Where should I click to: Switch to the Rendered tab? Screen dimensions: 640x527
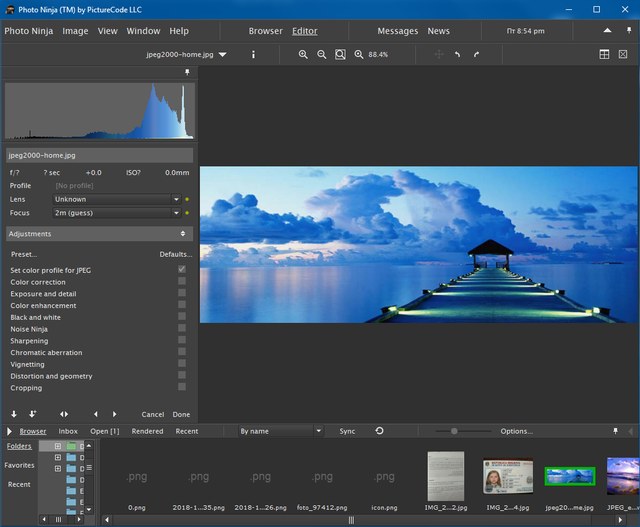click(x=147, y=431)
